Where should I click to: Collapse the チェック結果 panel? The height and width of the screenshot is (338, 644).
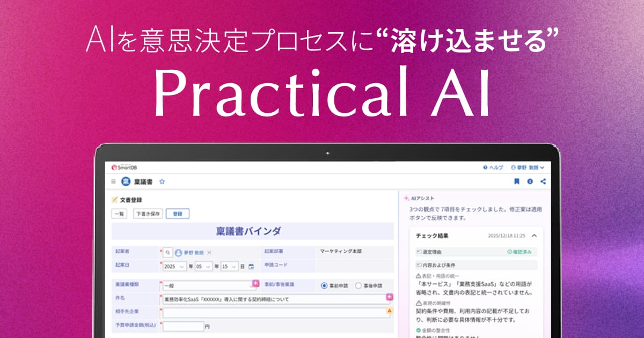(534, 235)
